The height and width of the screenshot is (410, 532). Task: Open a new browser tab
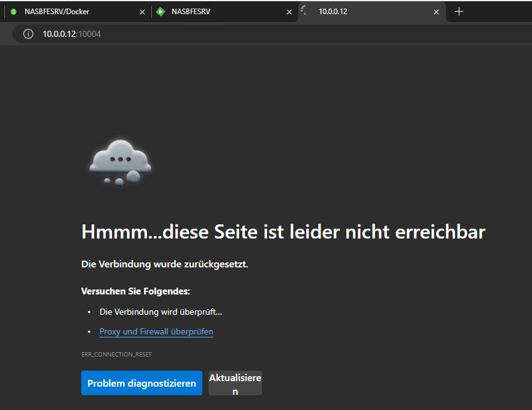(459, 12)
